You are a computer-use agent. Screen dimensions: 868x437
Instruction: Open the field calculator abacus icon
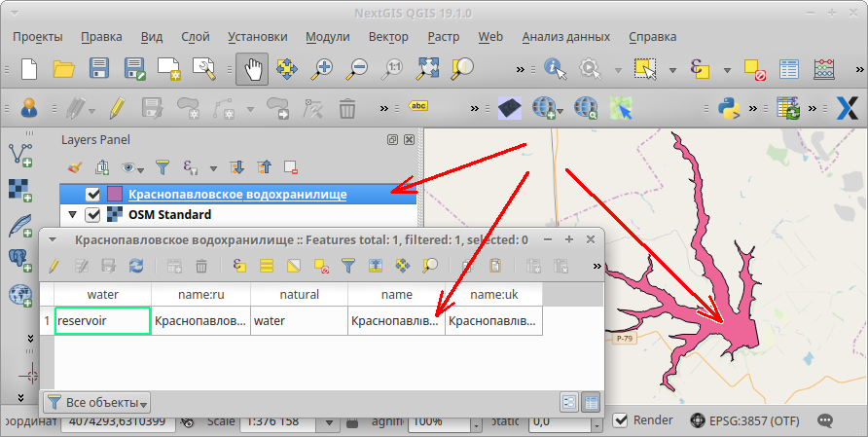[x=824, y=69]
